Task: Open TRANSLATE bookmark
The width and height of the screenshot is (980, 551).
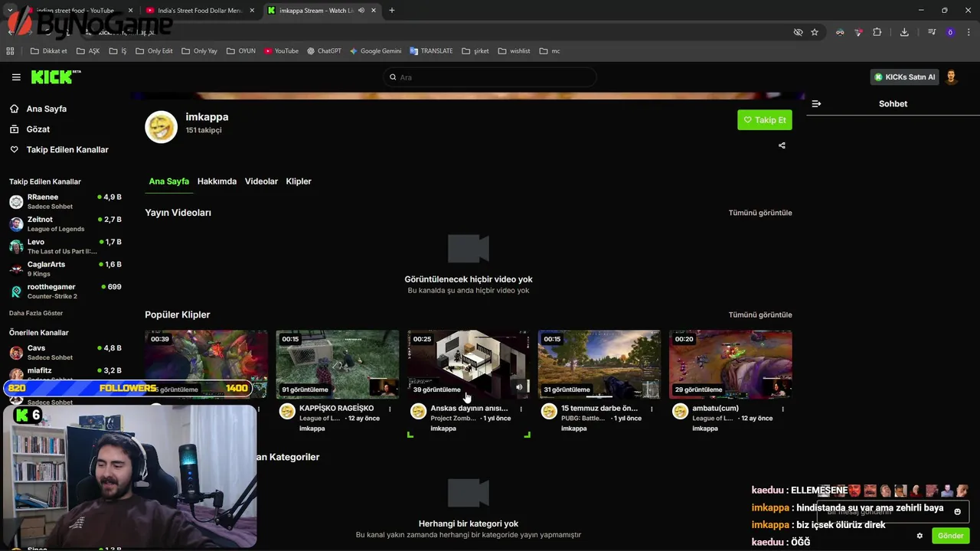Action: (431, 51)
